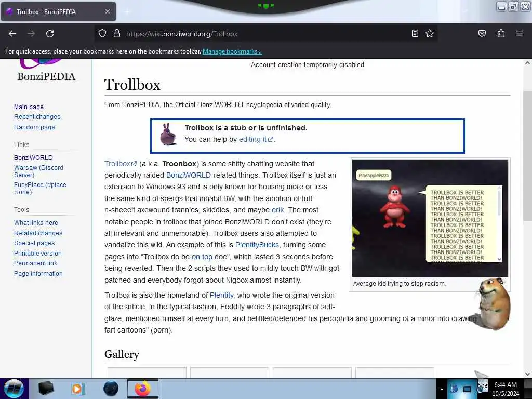
Task: Visit the BonziWORLD sidebar link
Action: [x=33, y=158]
